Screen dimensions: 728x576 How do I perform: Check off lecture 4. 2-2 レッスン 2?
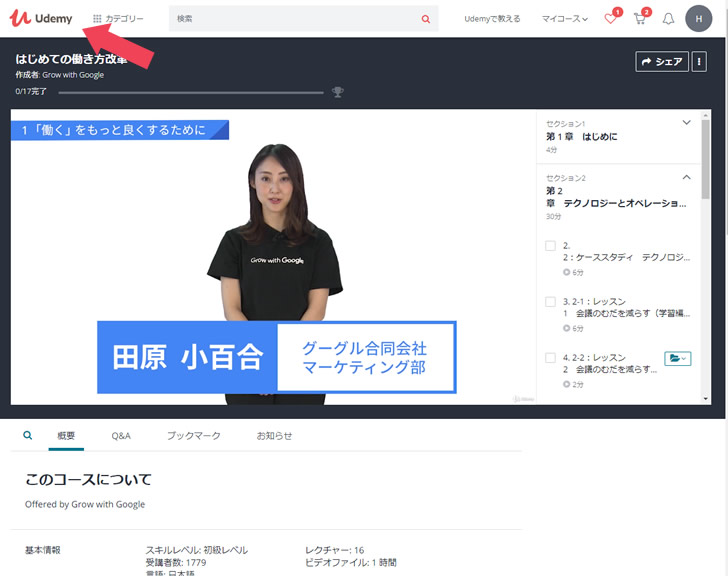click(x=550, y=358)
